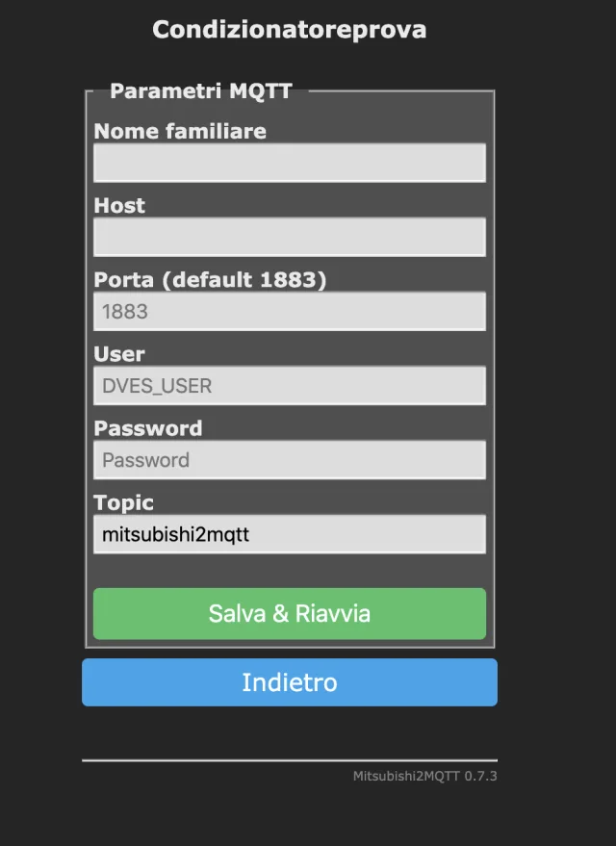This screenshot has height=846, width=616.
Task: Click the Nome familiare label text
Action: [x=179, y=132]
